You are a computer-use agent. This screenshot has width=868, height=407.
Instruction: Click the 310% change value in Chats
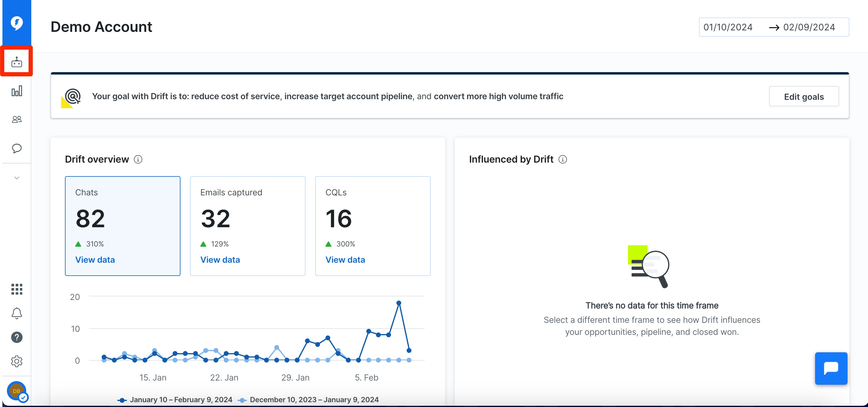click(x=95, y=244)
